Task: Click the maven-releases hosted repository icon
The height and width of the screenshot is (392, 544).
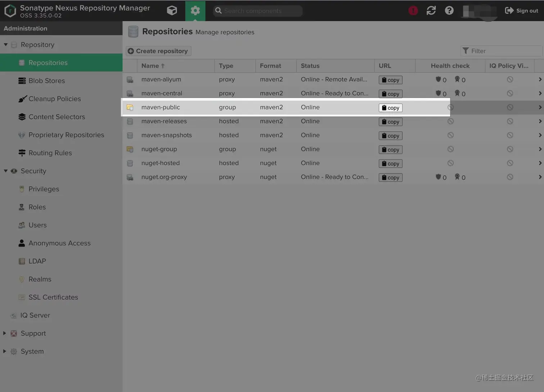Action: coord(130,121)
